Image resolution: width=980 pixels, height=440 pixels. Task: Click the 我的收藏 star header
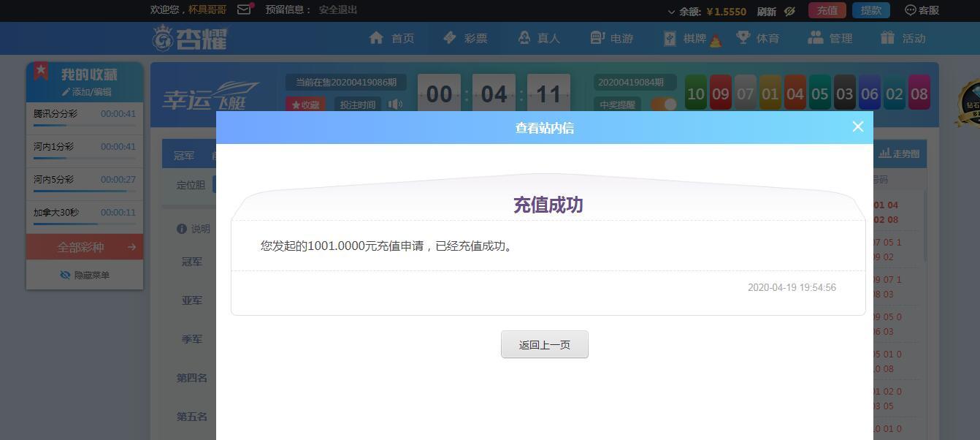coord(85,75)
